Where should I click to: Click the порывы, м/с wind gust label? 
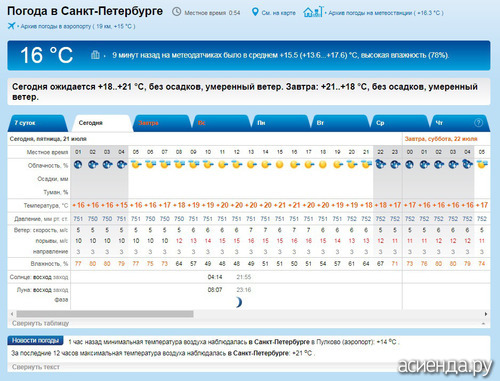click(52, 241)
